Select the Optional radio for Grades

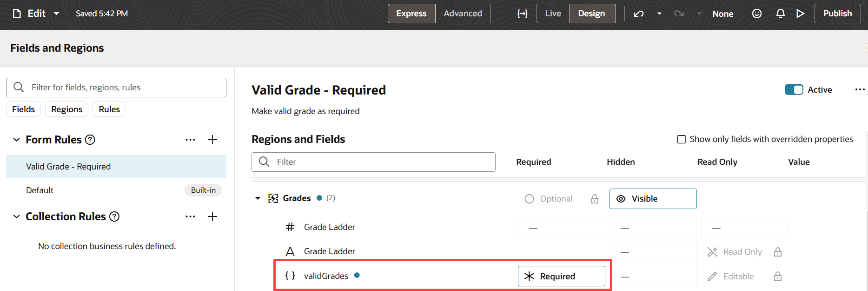pyautogui.click(x=529, y=199)
